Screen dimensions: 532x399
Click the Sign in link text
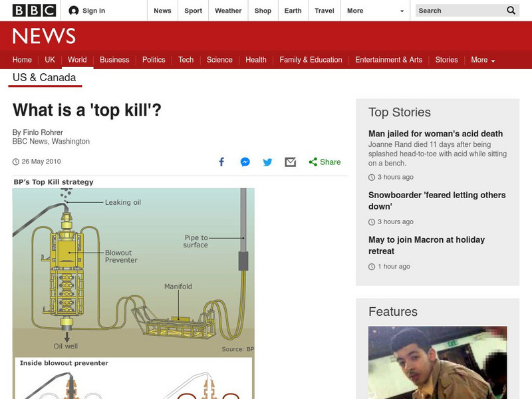(x=94, y=11)
